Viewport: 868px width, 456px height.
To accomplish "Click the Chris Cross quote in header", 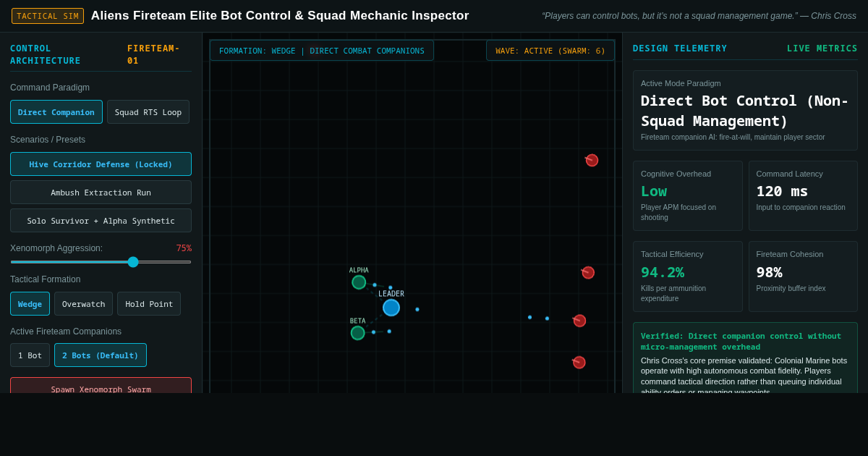I will click(x=699, y=16).
